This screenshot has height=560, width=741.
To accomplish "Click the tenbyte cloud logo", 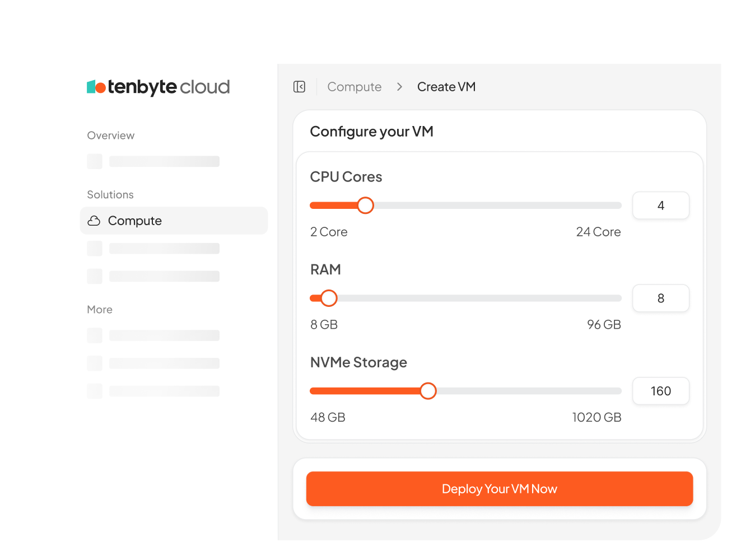I will point(158,87).
